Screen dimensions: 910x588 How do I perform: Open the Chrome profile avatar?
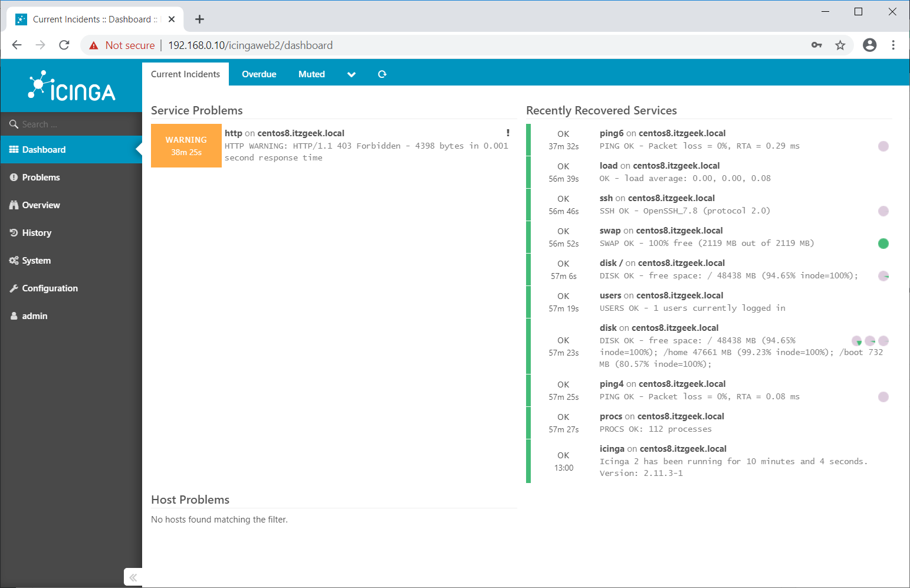click(x=870, y=45)
